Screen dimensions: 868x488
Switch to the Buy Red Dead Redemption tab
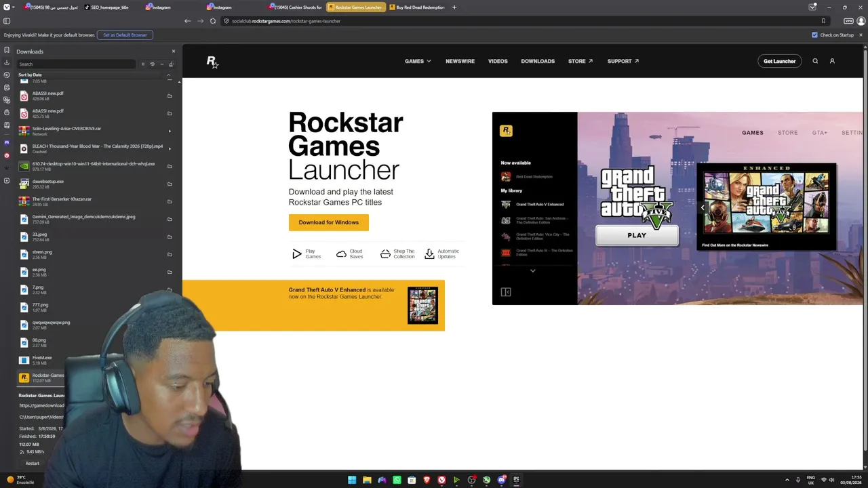coord(417,7)
